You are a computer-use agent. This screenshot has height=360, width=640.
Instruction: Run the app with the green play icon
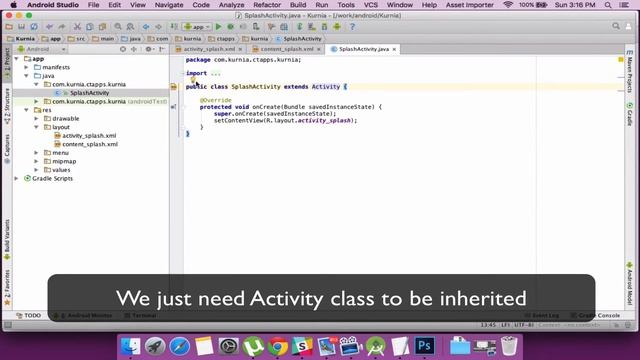[x=218, y=27]
